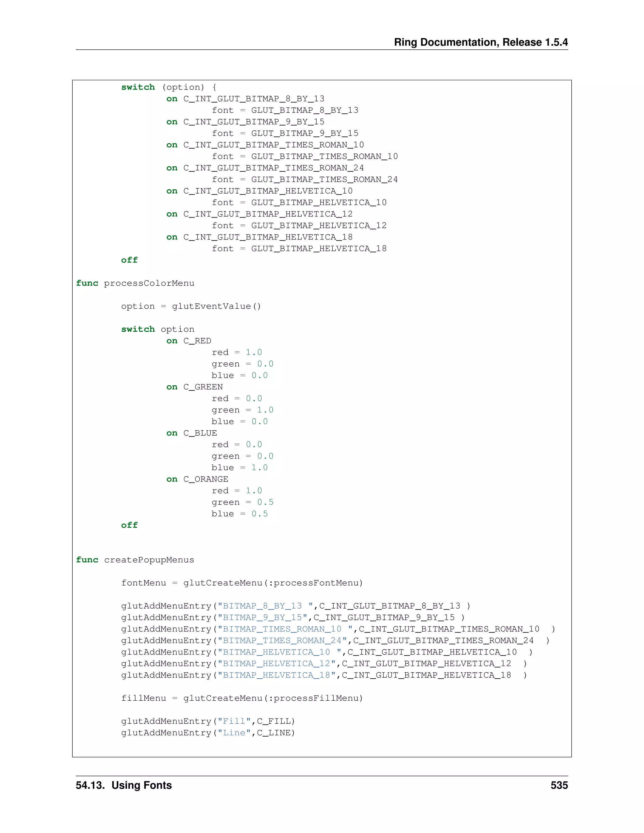Click the 'func processColorMenu' line
This screenshot has width=644, height=833.
click(135, 283)
